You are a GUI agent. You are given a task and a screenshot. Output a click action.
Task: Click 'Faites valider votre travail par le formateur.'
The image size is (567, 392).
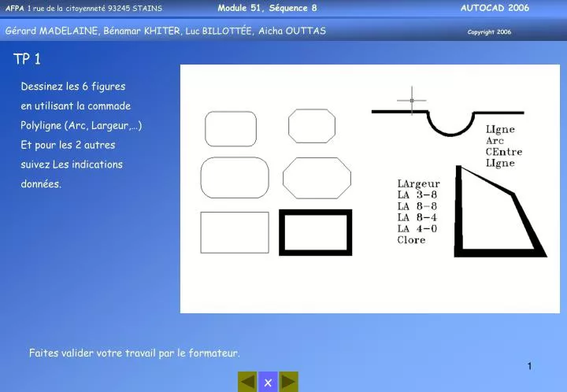[x=134, y=353]
